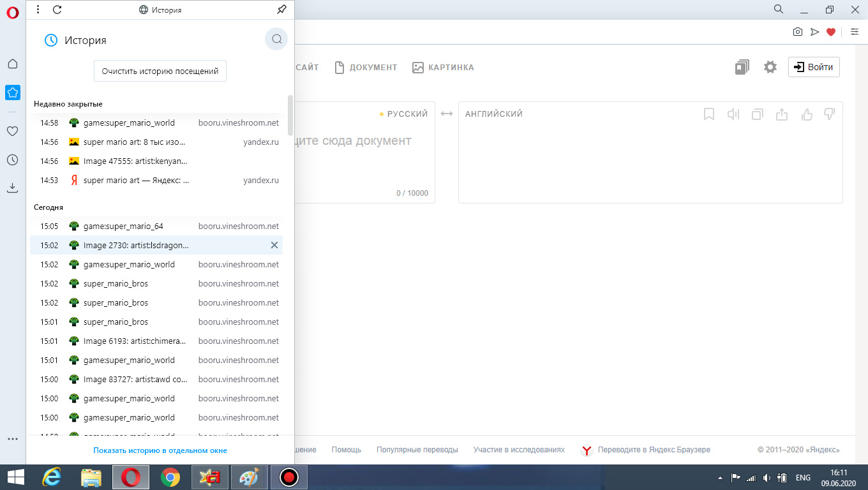Listen to the translation via speaker icon
Viewport: 868px width, 490px height.
click(x=733, y=114)
